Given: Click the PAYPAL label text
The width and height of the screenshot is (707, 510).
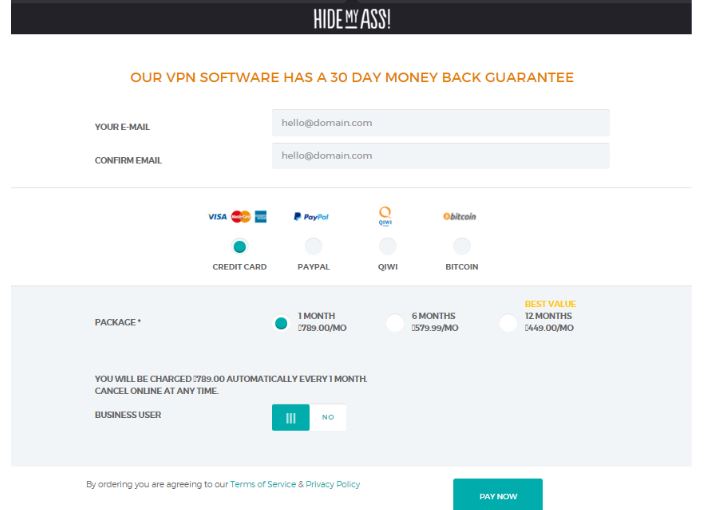Looking at the screenshot, I should click(x=313, y=267).
